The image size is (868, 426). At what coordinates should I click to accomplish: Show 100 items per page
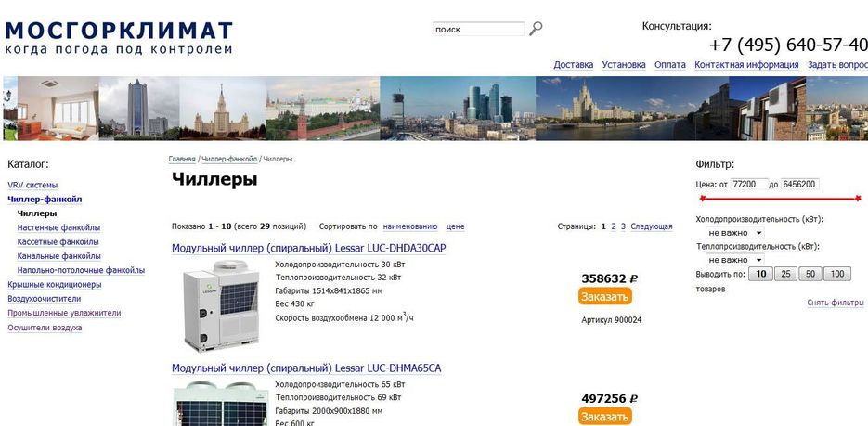pyautogui.click(x=837, y=274)
